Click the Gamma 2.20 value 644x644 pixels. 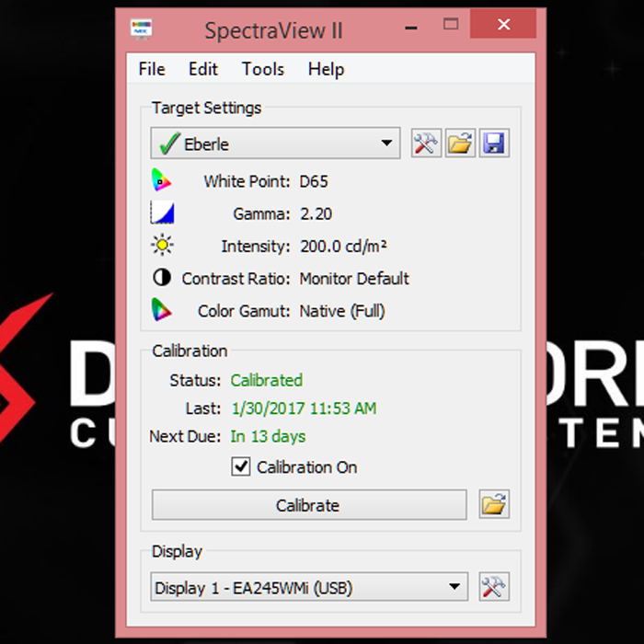(x=316, y=214)
